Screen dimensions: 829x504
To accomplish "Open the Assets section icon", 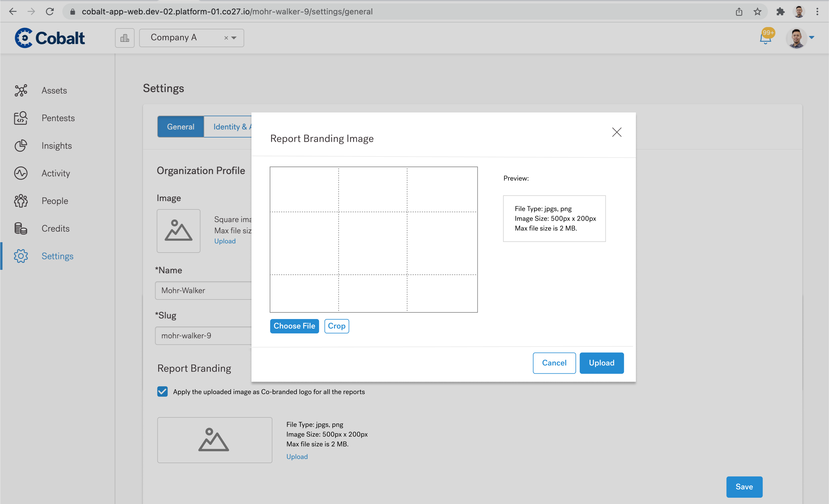I will click(21, 91).
